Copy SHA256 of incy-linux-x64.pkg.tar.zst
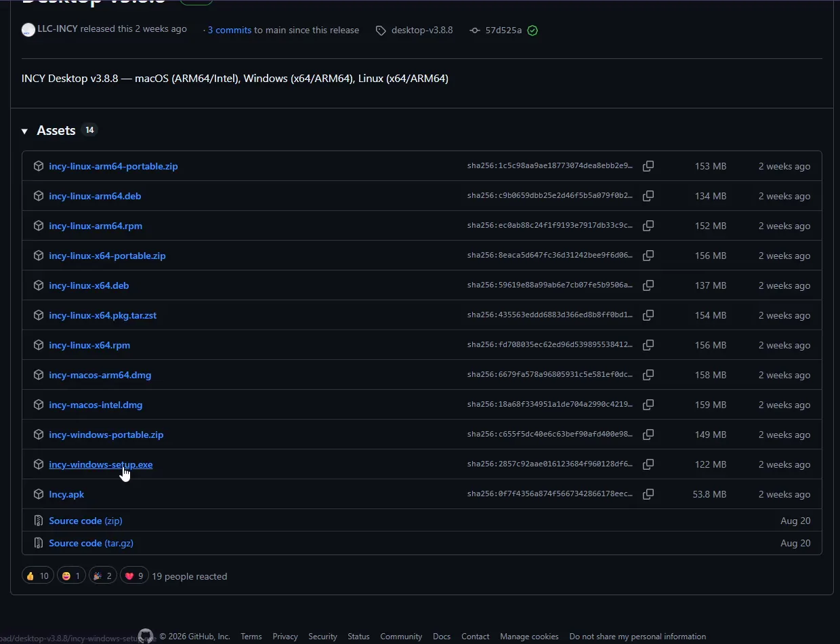The image size is (840, 644). click(x=648, y=315)
